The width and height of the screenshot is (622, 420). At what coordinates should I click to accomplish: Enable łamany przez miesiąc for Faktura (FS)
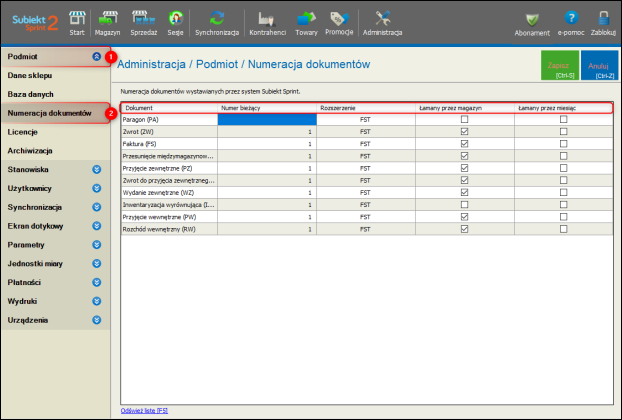point(563,143)
